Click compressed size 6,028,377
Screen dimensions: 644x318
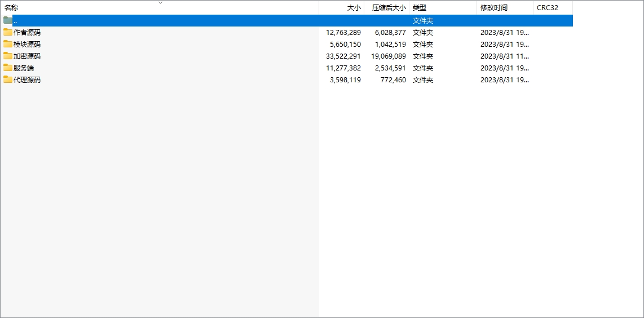(391, 33)
